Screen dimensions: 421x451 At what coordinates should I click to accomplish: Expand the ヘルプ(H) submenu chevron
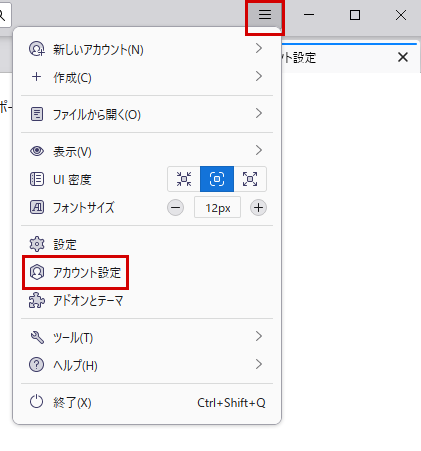coord(259,364)
